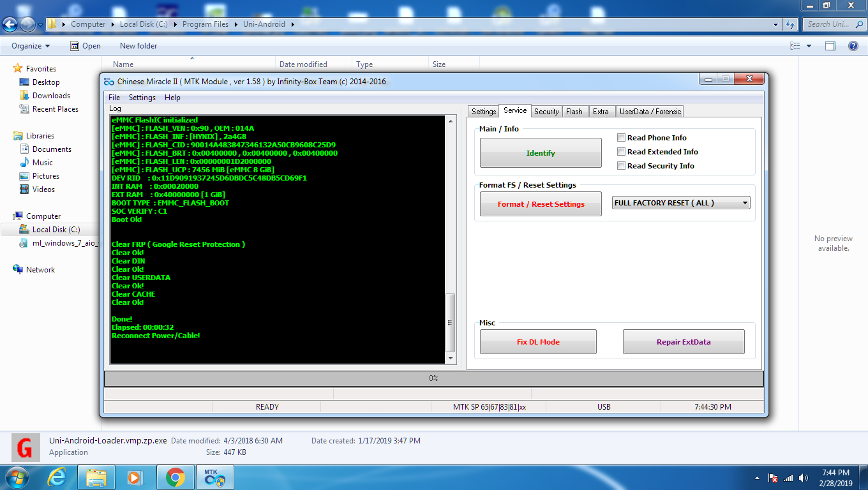Click the Windows Start button
The image size is (868, 490).
tap(16, 477)
